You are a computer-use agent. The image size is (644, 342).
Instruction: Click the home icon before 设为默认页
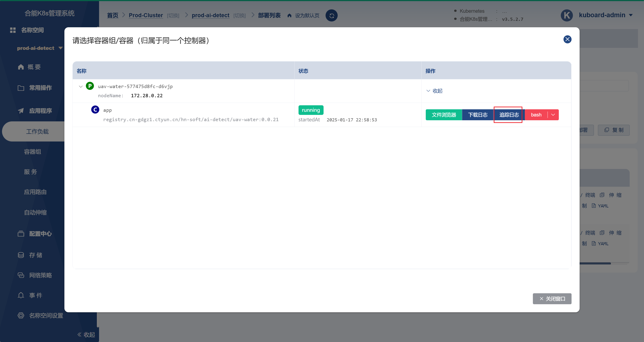pyautogui.click(x=289, y=15)
